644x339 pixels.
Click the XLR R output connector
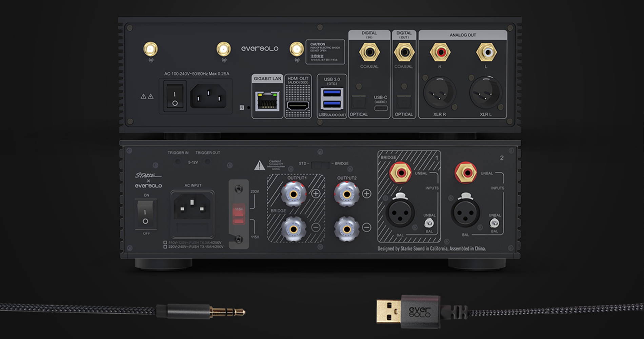click(x=440, y=93)
